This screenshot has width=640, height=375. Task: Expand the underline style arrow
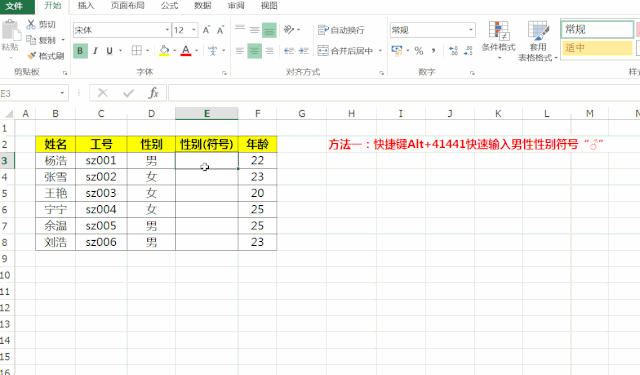[121, 51]
